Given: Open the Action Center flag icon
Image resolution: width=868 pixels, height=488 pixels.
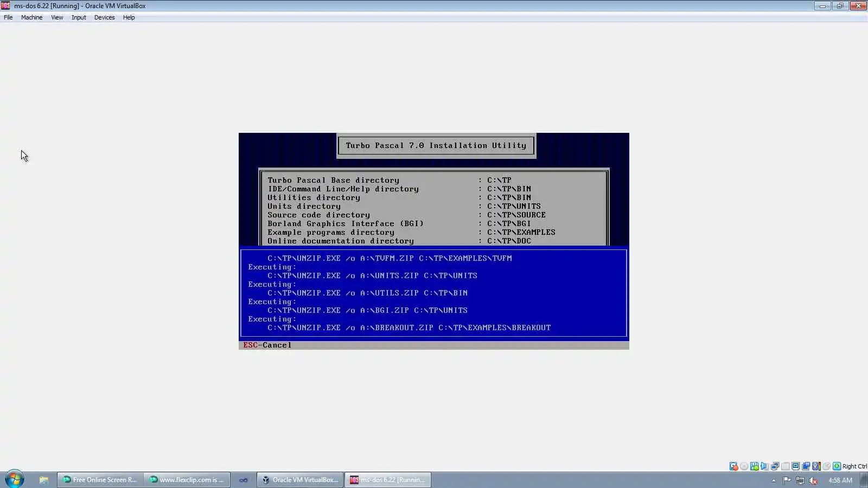Looking at the screenshot, I should click(787, 480).
